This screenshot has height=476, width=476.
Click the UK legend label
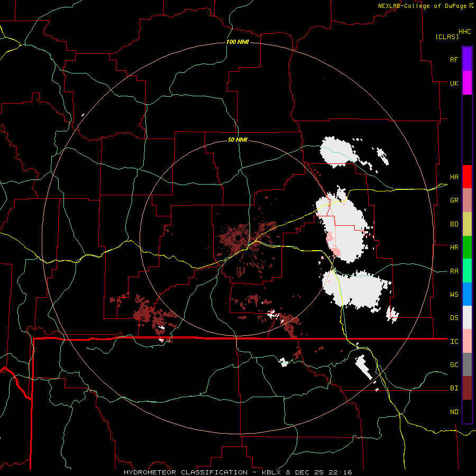tap(454, 83)
